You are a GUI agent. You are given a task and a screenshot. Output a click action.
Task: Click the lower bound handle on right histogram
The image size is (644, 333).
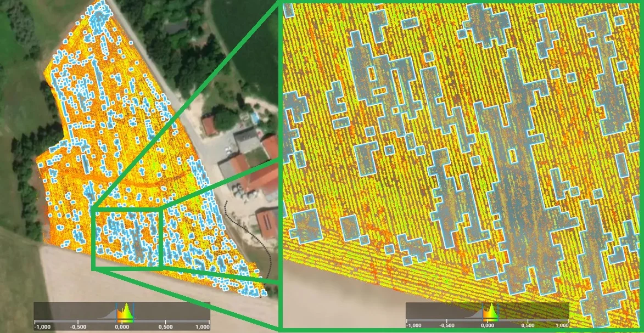483,312
